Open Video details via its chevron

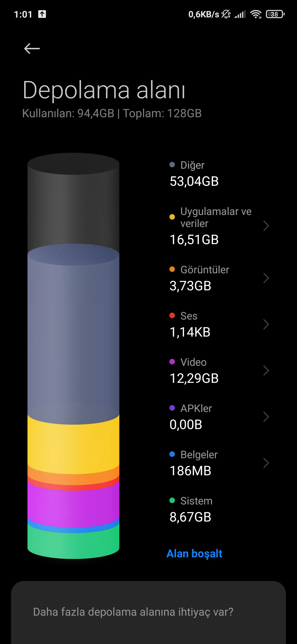click(266, 370)
